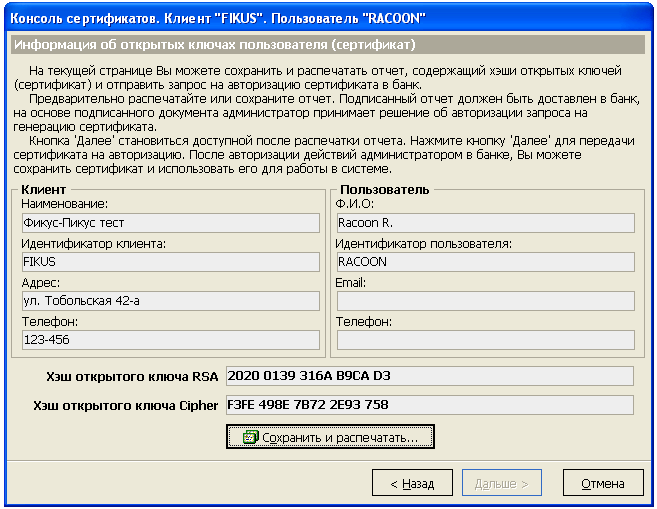Click the Адрес label
657x509 pixels.
(41, 283)
